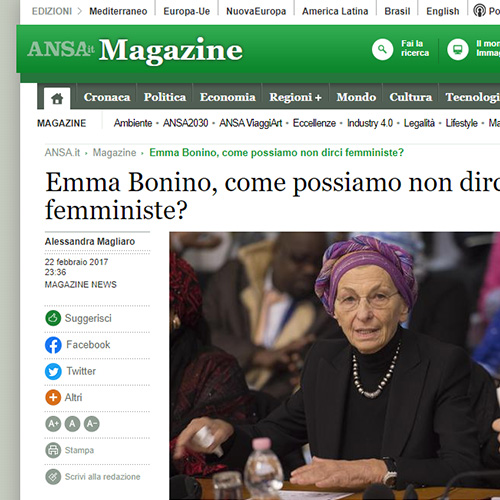Open the Cultura section tab
500x500 pixels.
click(x=411, y=97)
